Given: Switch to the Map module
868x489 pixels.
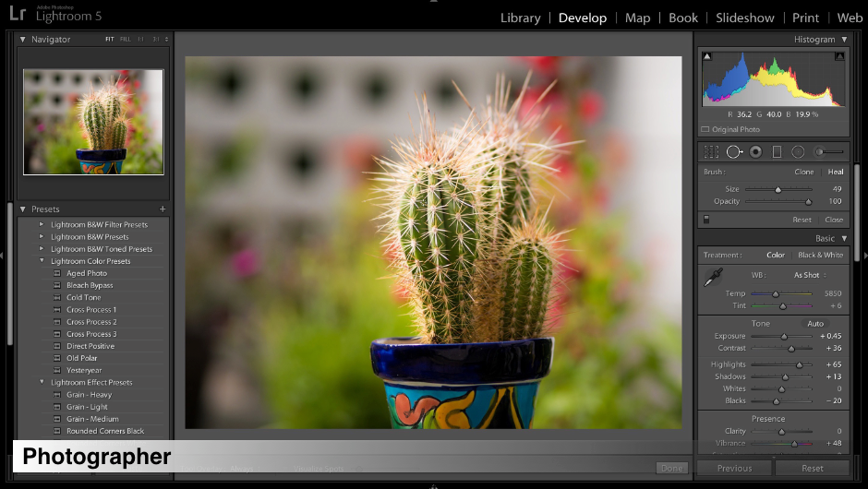Looking at the screenshot, I should coord(638,18).
